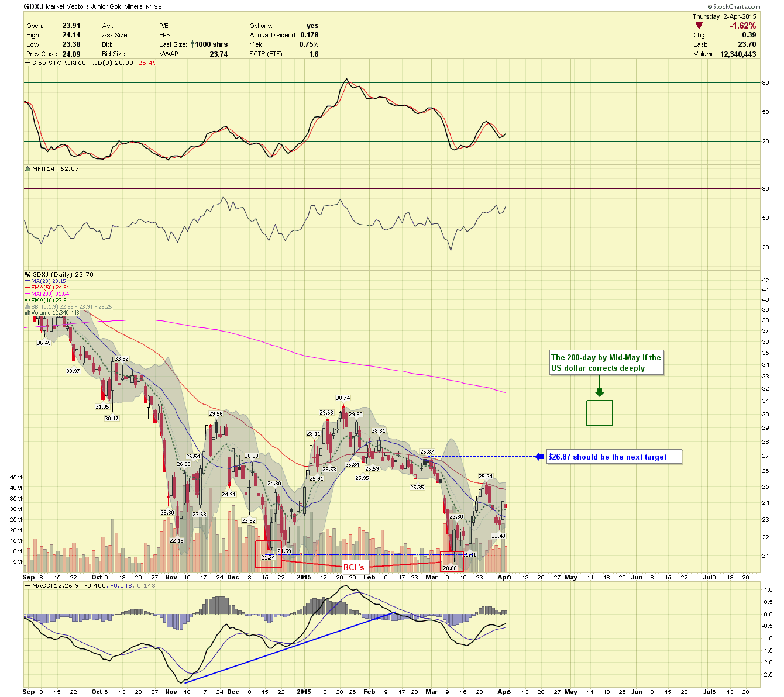Click the 33.92 price label

(121, 359)
